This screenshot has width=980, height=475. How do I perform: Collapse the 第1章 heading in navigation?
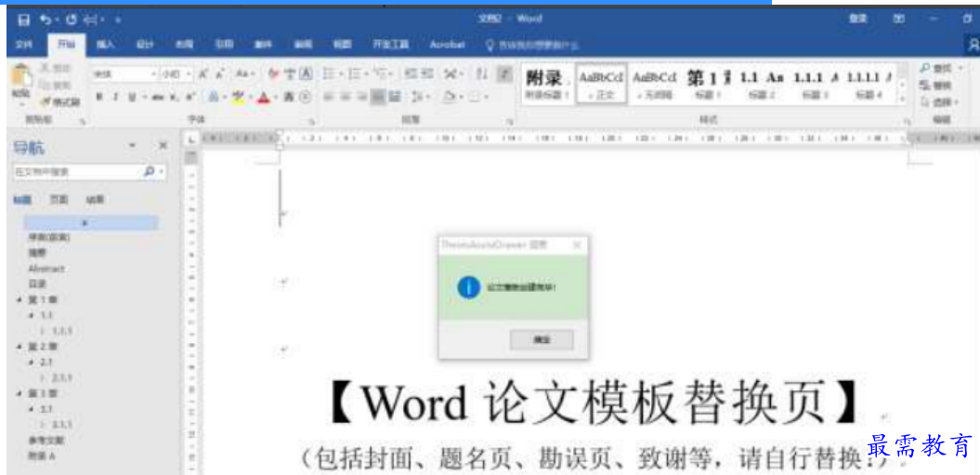point(20,299)
